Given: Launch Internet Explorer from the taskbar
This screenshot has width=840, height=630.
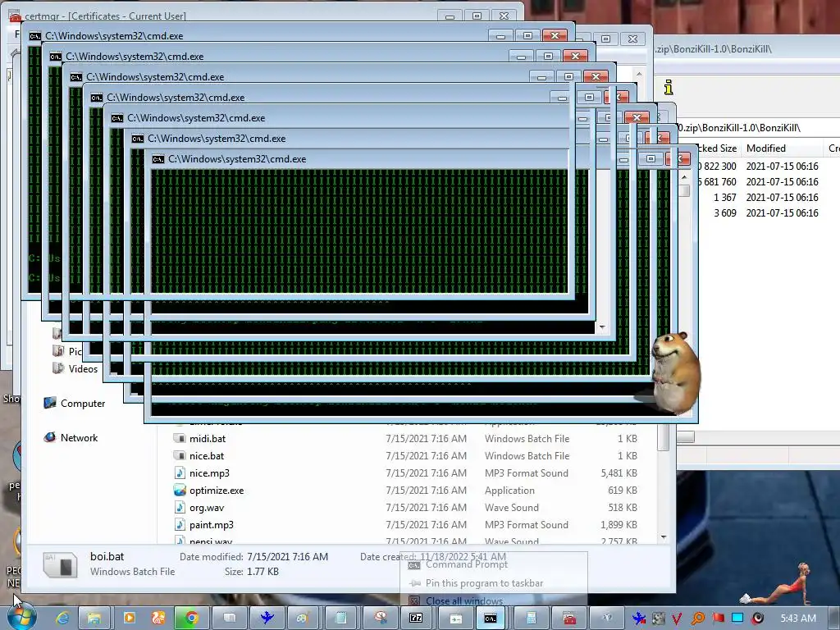Looking at the screenshot, I should [62, 618].
